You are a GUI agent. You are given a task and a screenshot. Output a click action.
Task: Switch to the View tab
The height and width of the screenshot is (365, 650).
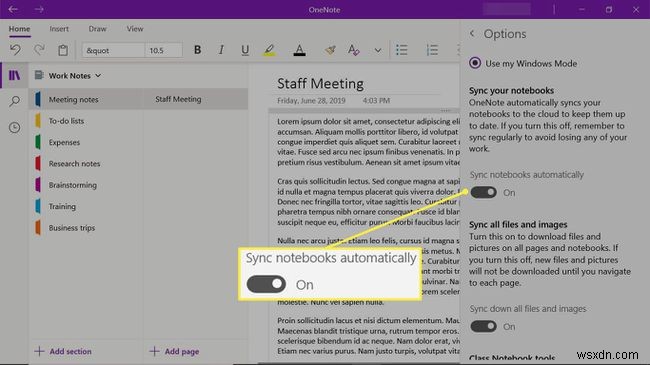pyautogui.click(x=135, y=29)
